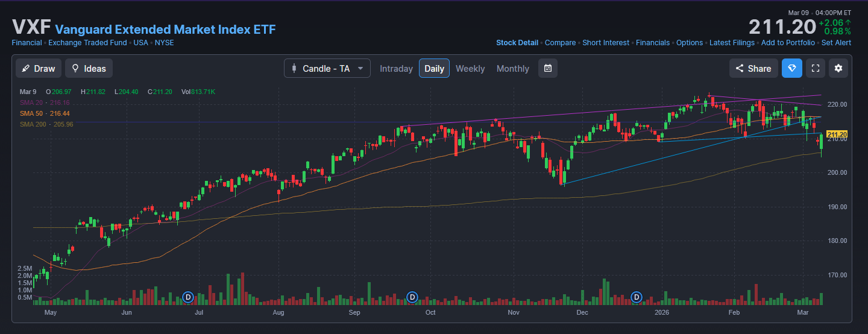Click the USA country link
Viewport: 868px width, 334px height.
point(140,43)
